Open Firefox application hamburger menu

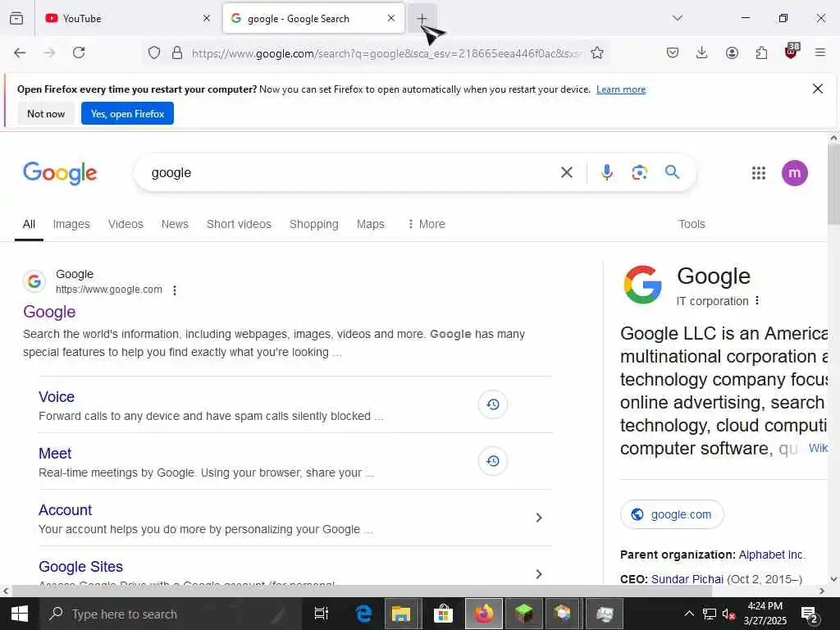tap(820, 52)
